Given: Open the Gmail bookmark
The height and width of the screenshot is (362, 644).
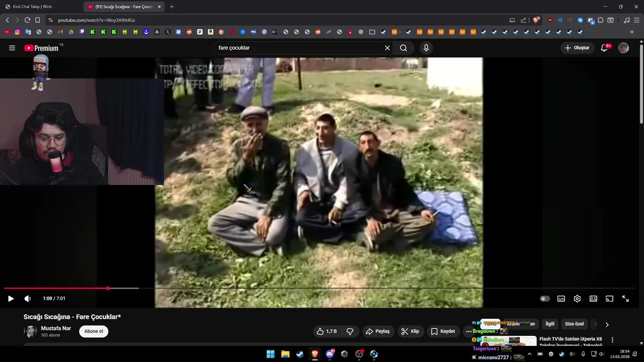Looking at the screenshot, I should 60,32.
